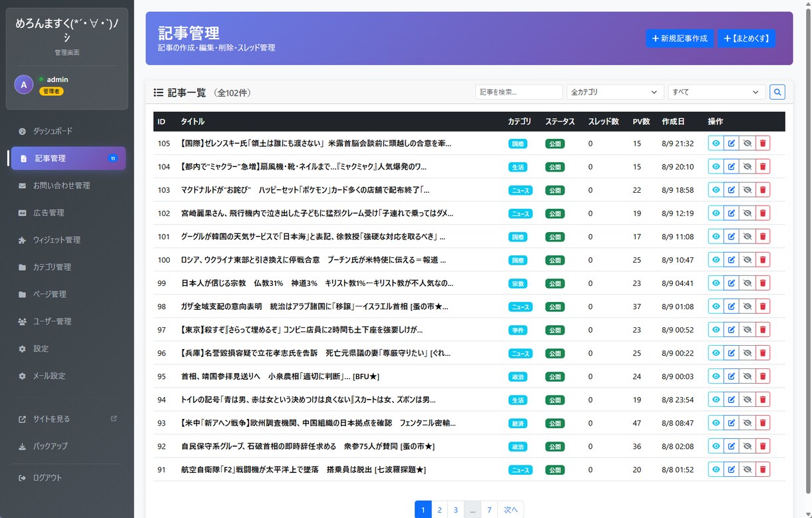Screen dimensions: 812x518
Task: Delete article 94 with its trash icon
Action: coord(763,400)
